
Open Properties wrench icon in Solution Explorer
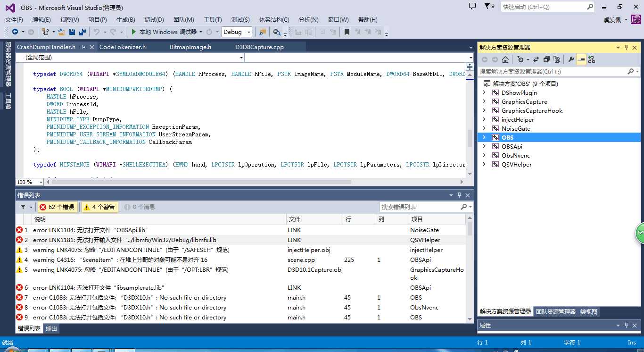pyautogui.click(x=571, y=59)
